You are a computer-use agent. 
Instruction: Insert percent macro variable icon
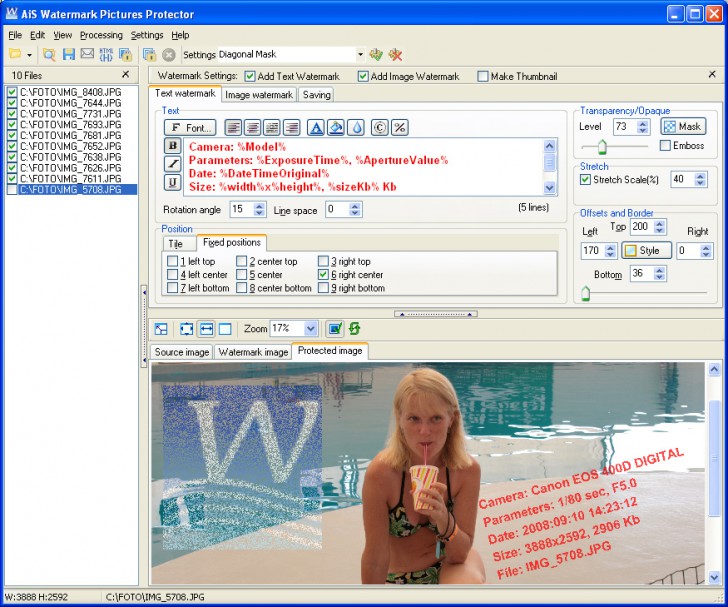coord(400,127)
